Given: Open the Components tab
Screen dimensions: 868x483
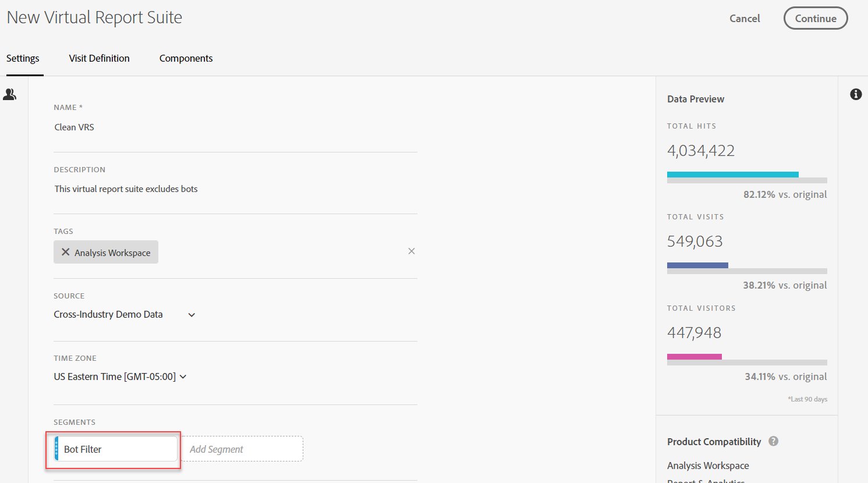Looking at the screenshot, I should 186,58.
